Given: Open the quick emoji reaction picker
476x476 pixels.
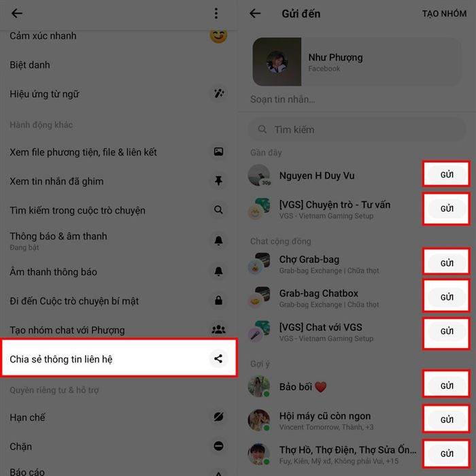Looking at the screenshot, I should click(x=218, y=36).
